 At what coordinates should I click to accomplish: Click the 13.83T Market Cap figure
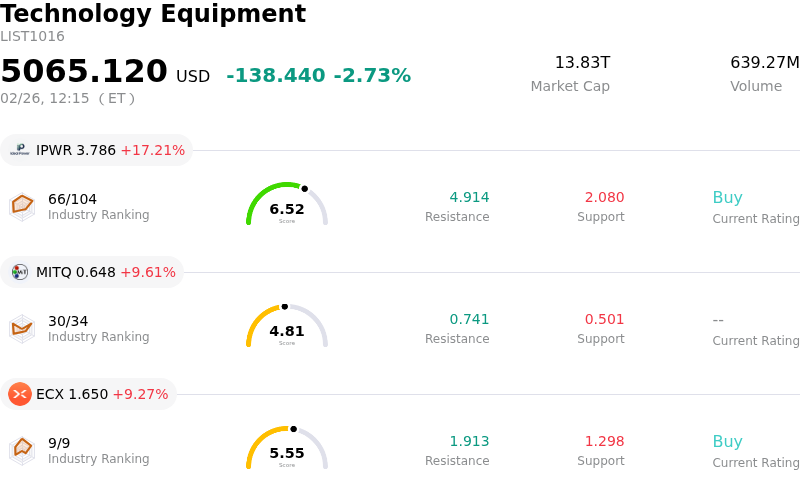pyautogui.click(x=582, y=63)
